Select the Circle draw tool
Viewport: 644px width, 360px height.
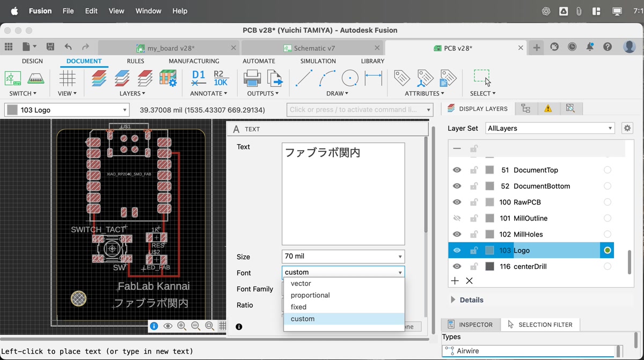click(x=350, y=78)
